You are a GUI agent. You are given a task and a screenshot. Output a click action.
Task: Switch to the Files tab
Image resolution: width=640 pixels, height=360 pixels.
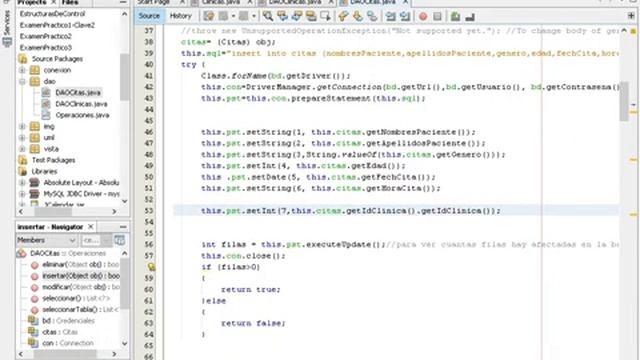click(x=70, y=2)
